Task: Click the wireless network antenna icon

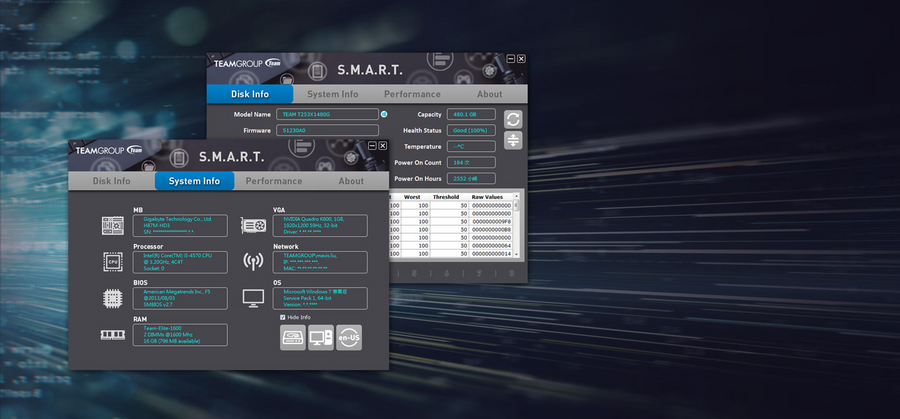Action: pyautogui.click(x=253, y=261)
